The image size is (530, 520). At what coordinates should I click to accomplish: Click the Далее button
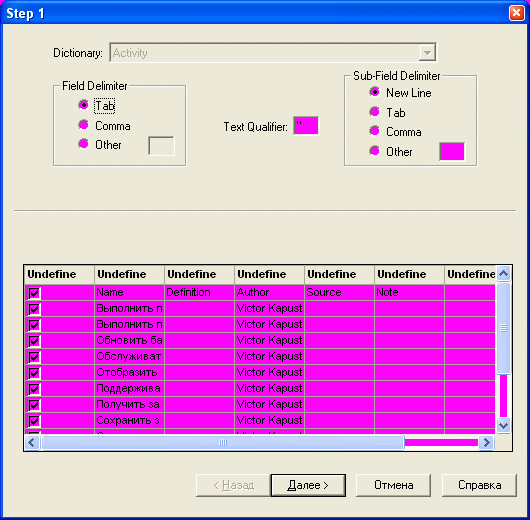[308, 485]
